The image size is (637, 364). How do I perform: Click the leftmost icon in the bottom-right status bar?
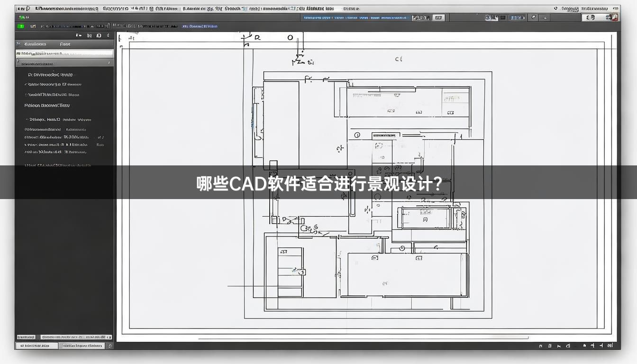541,346
